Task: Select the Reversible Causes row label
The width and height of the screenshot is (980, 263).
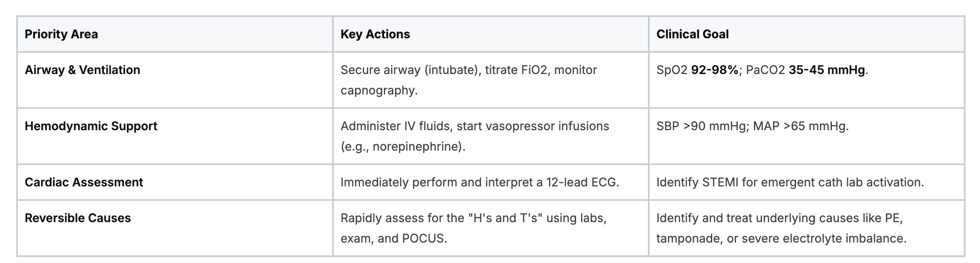Action: (77, 218)
